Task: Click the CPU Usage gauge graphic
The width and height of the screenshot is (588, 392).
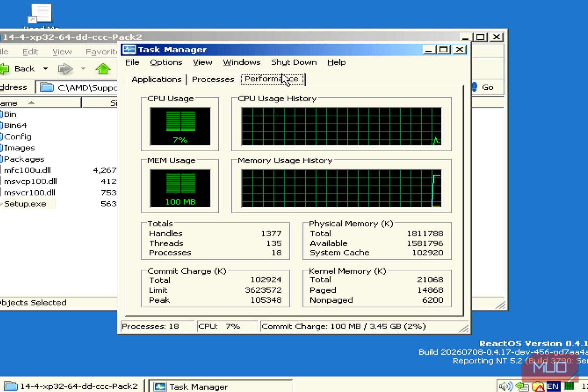Action: coord(180,126)
